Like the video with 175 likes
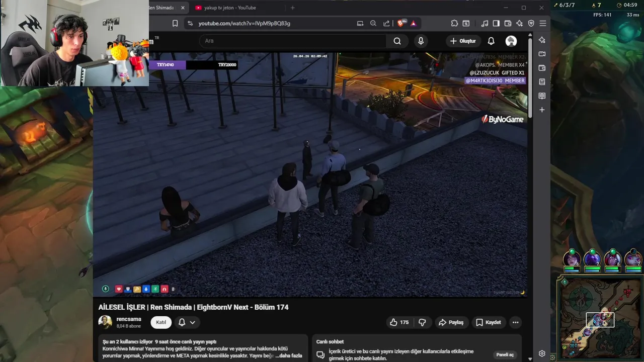The height and width of the screenshot is (362, 644). 399,322
